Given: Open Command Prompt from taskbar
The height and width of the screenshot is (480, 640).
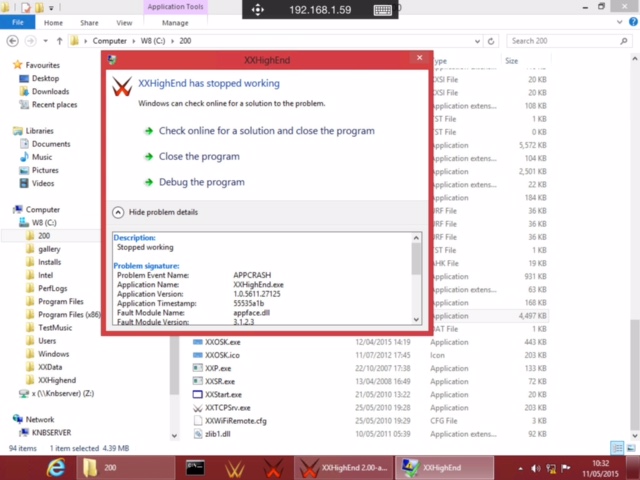Looking at the screenshot, I should pos(195,468).
